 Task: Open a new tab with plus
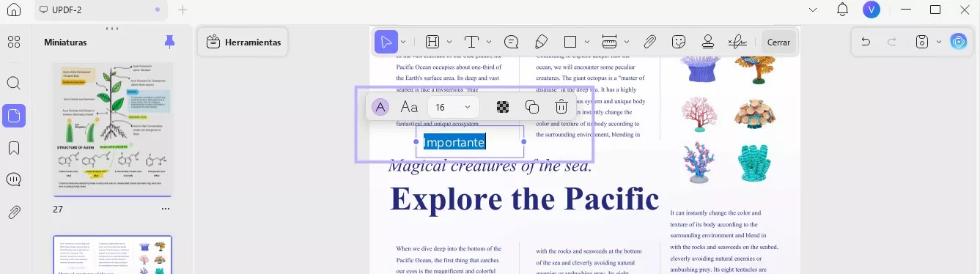click(183, 10)
